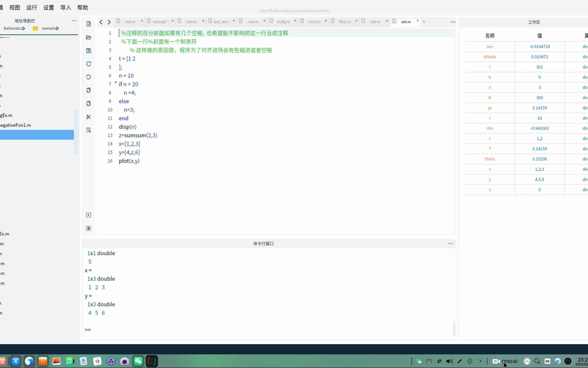Screen dimensions: 588x368
Task: Select workspace variable dtheta
Action: coord(490,57)
